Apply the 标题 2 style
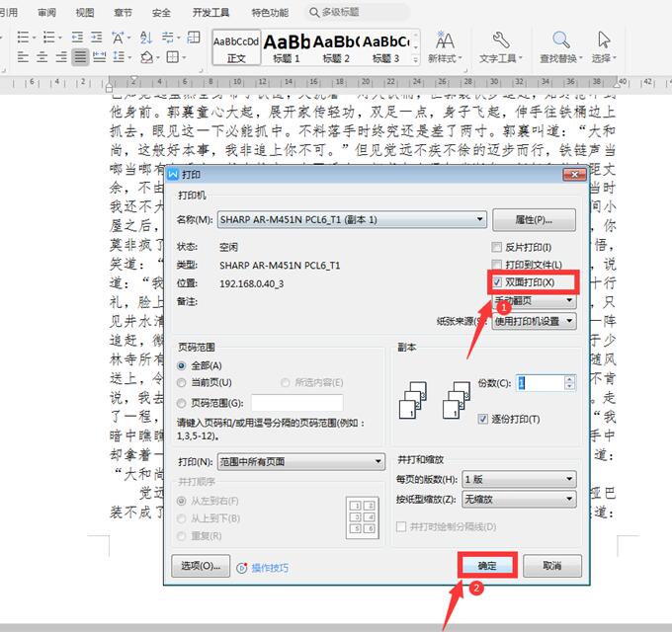 [336, 48]
